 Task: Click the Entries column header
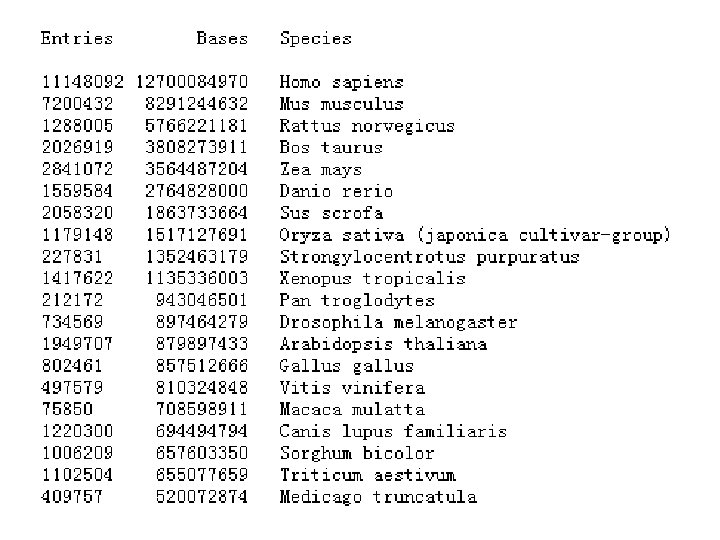click(x=77, y=39)
